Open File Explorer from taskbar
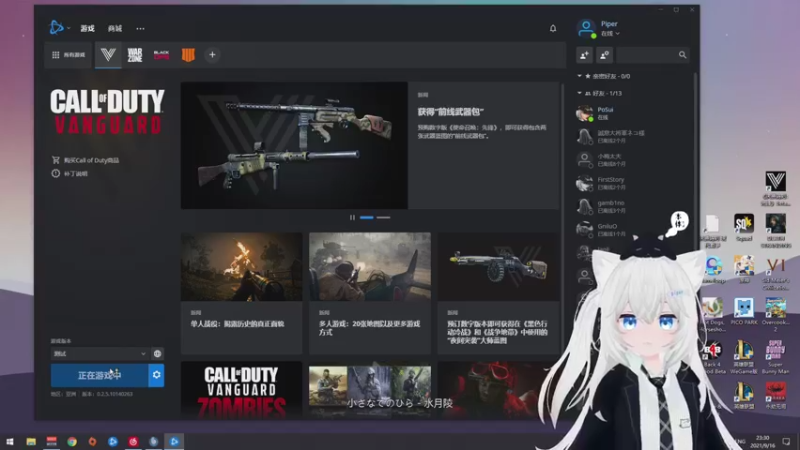Viewport: 800px width, 450px height. (x=31, y=441)
